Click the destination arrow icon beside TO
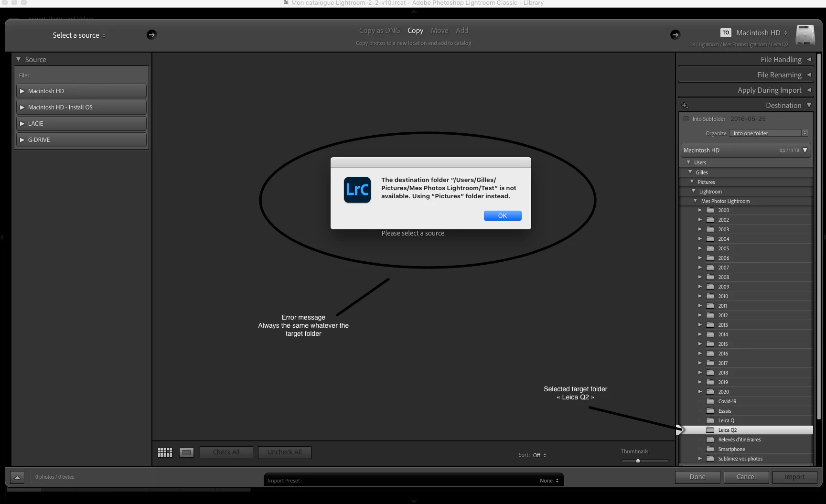The width and height of the screenshot is (826, 504). point(675,34)
